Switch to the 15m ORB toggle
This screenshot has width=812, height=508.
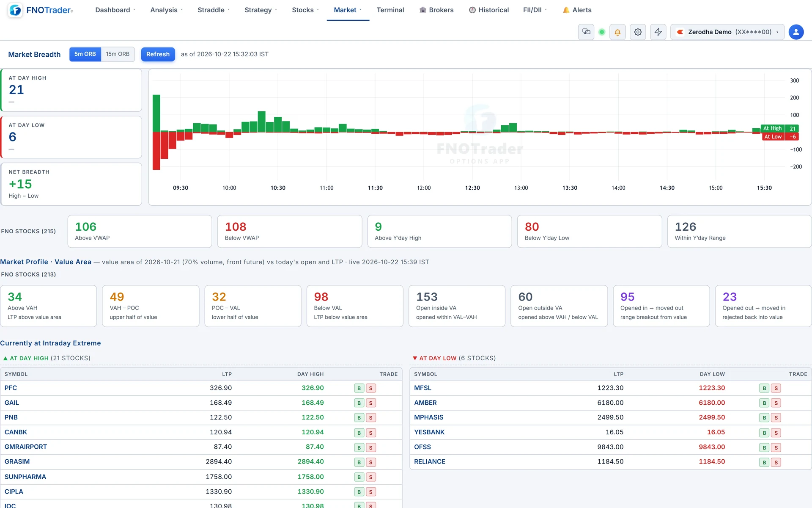[118, 54]
